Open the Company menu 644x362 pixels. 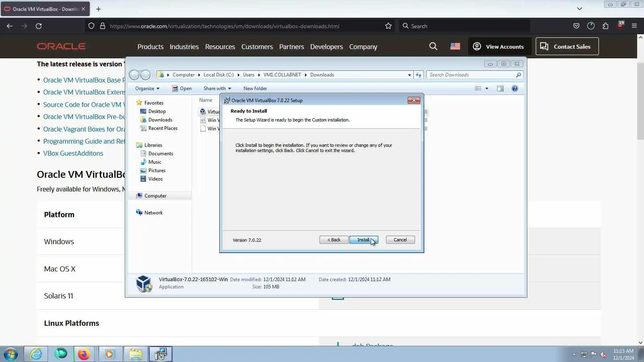click(x=363, y=47)
